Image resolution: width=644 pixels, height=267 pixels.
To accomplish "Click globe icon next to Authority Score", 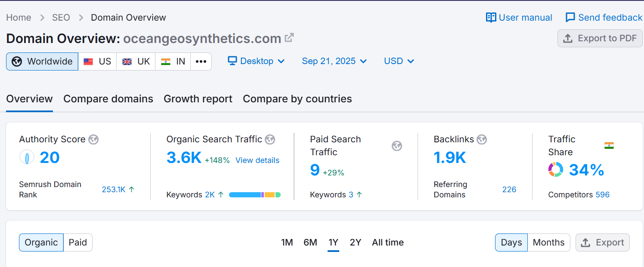I will tap(93, 139).
